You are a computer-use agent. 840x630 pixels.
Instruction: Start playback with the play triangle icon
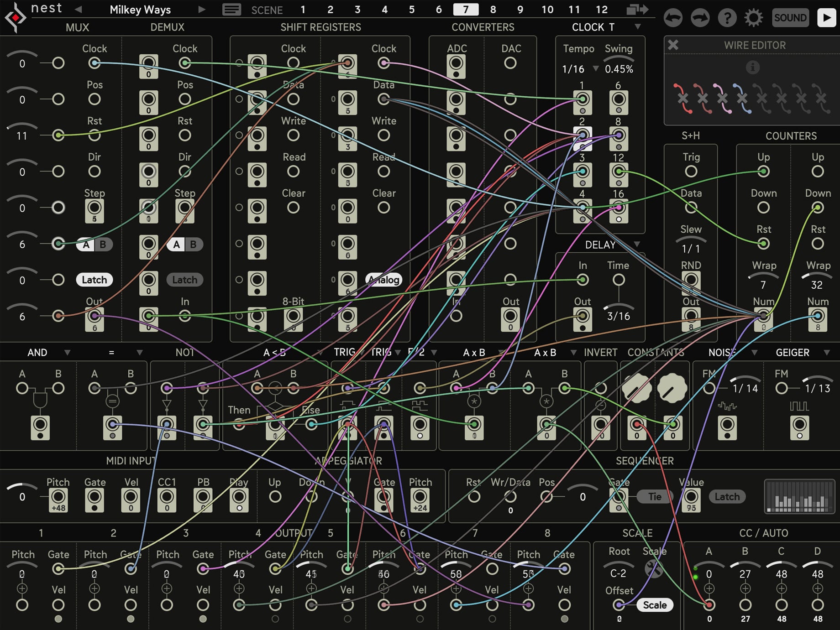(826, 18)
